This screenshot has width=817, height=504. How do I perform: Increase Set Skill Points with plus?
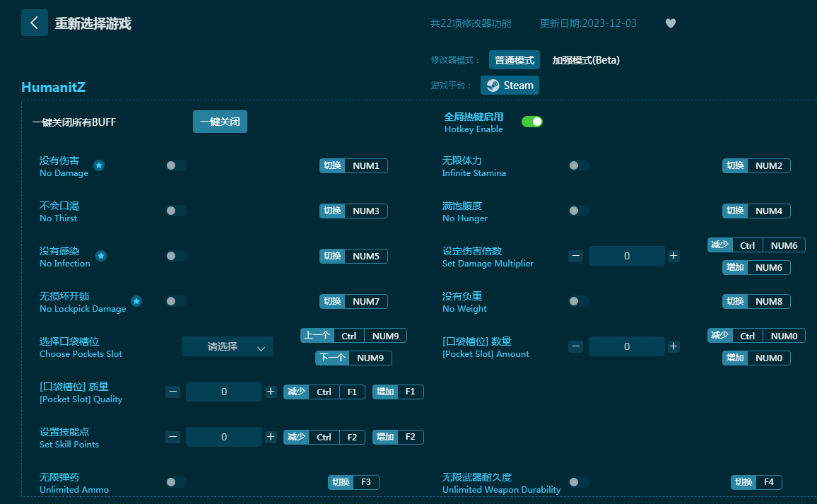[271, 438]
